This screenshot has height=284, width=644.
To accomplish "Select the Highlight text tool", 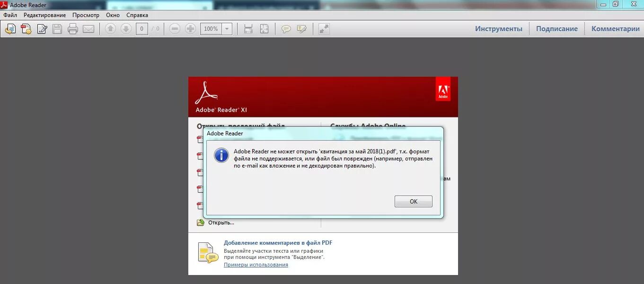I will (301, 29).
